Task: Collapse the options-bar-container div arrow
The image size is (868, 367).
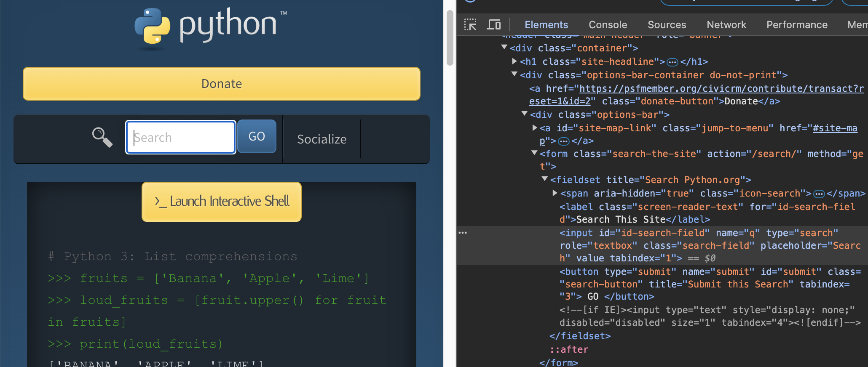Action: tap(514, 74)
